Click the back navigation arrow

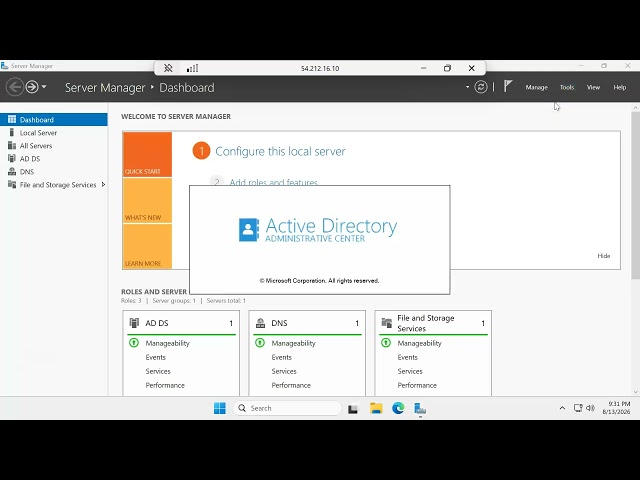coord(15,87)
